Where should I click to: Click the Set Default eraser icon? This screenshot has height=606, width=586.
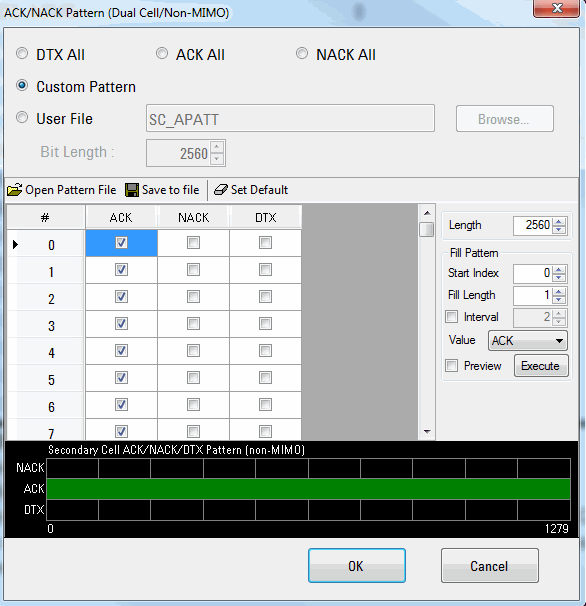click(221, 190)
